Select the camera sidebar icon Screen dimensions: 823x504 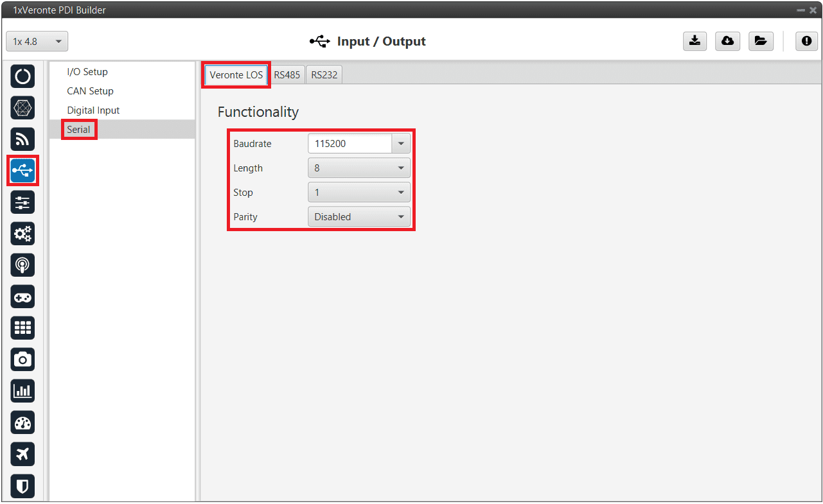coord(22,360)
